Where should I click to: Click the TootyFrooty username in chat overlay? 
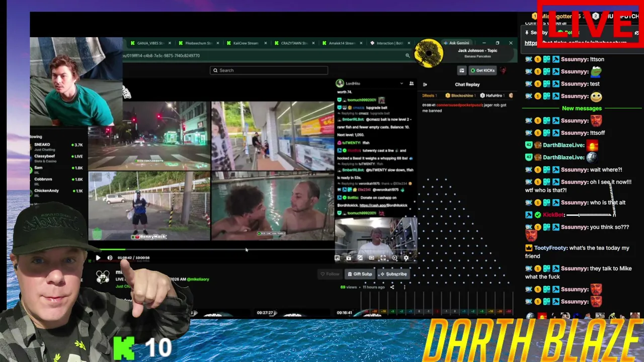tap(551, 248)
